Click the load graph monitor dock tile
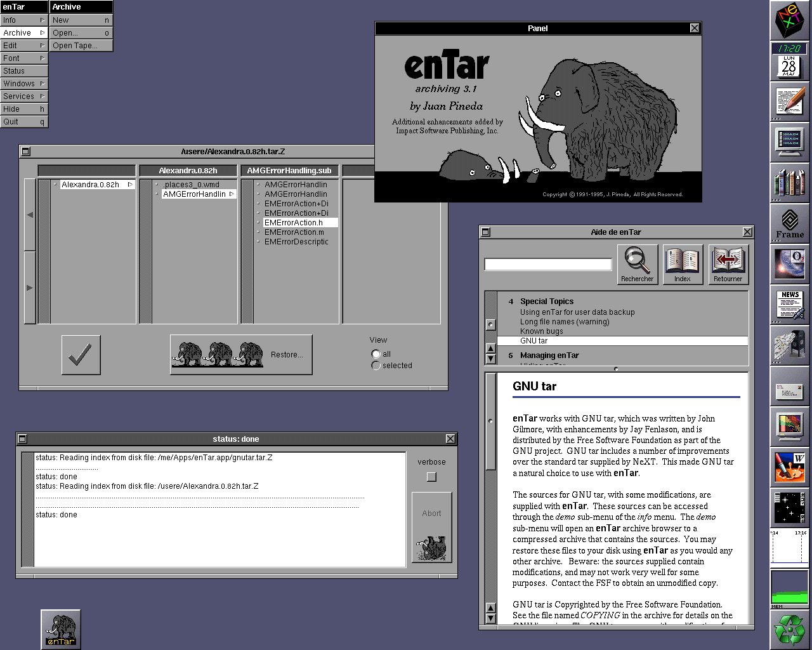The width and height of the screenshot is (812, 650). pos(790,548)
